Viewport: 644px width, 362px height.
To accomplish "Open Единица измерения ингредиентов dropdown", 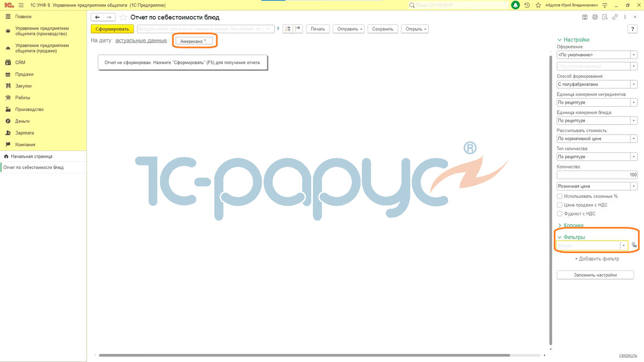I will pos(634,102).
